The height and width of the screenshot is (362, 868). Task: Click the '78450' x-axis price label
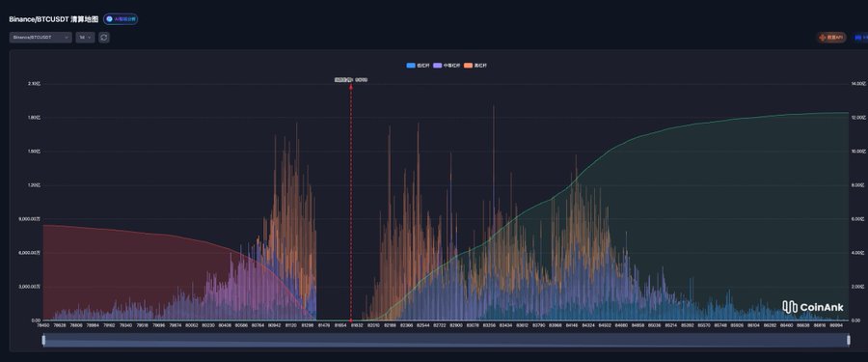(x=43, y=326)
